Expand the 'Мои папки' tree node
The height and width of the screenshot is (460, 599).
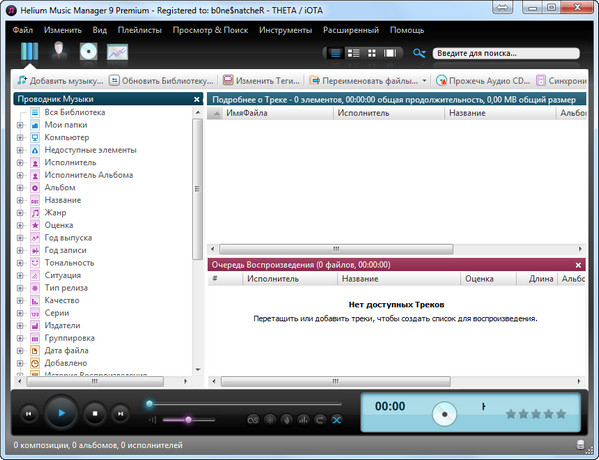tap(20, 125)
